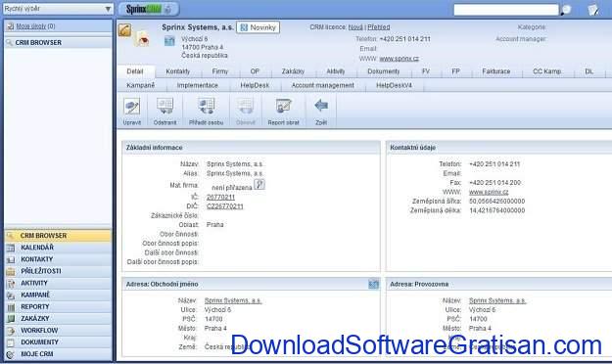612x364 pixels.
Task: Click the Report obrat icon
Action: pos(283,106)
